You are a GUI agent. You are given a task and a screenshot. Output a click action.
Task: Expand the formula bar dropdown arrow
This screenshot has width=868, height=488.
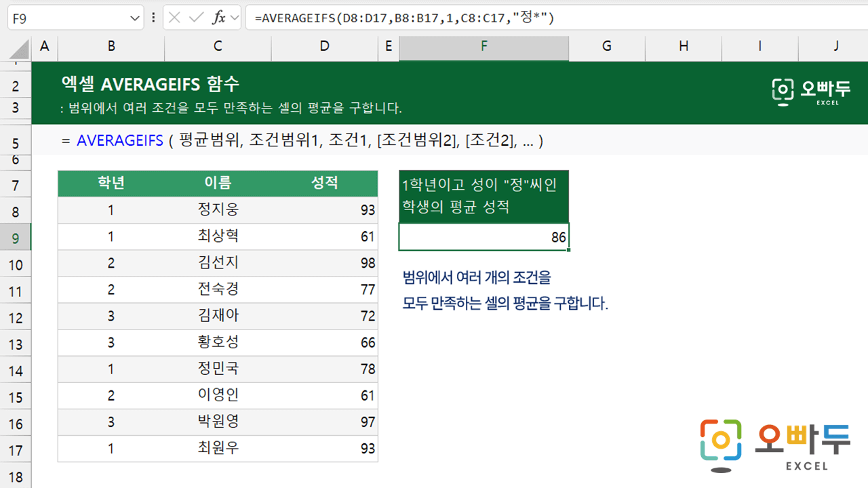[235, 18]
